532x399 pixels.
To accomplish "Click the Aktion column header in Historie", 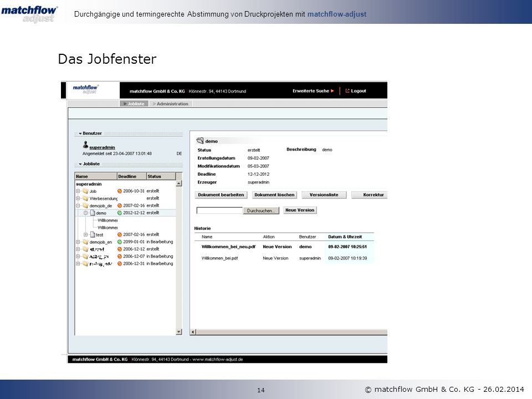I will [x=269, y=237].
